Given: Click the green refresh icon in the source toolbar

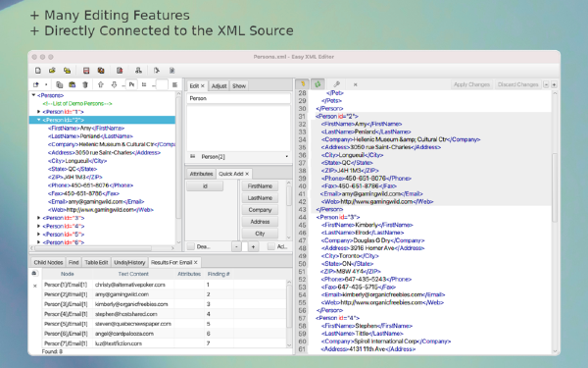Looking at the screenshot, I should [x=318, y=84].
